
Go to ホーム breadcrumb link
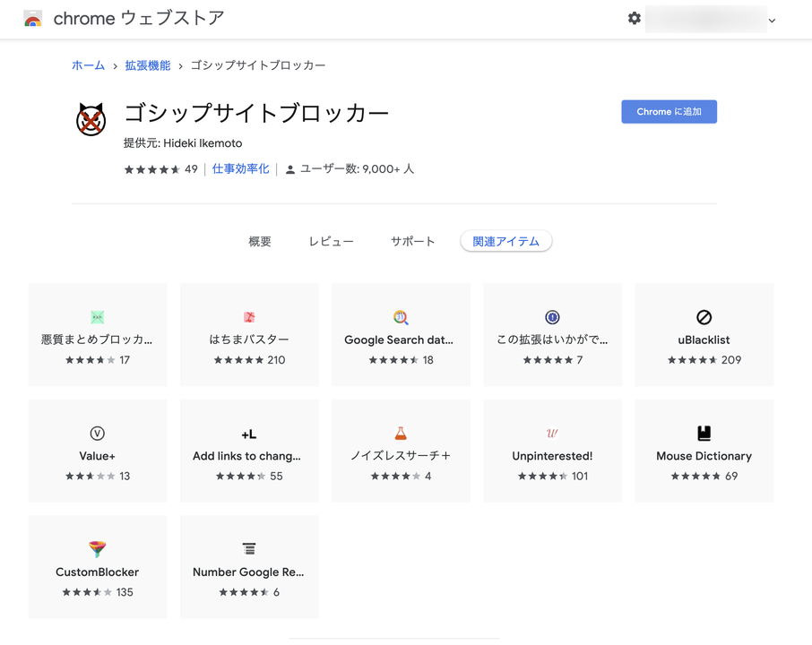point(88,65)
